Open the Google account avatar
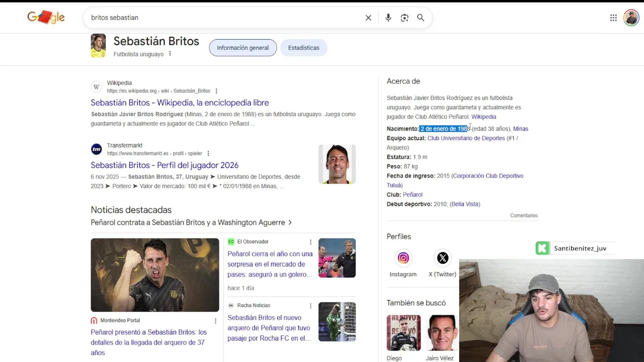Viewport: 644px width, 362px height. coord(631,18)
